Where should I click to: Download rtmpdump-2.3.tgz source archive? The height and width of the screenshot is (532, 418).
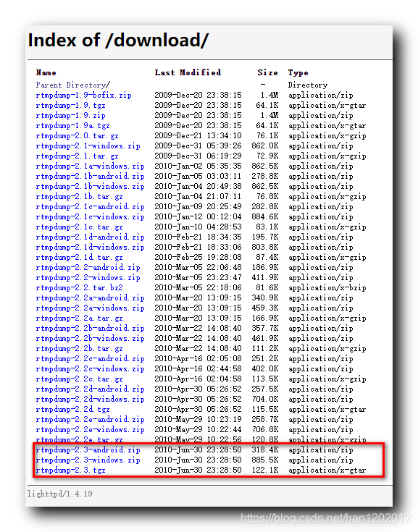[x=70, y=470]
